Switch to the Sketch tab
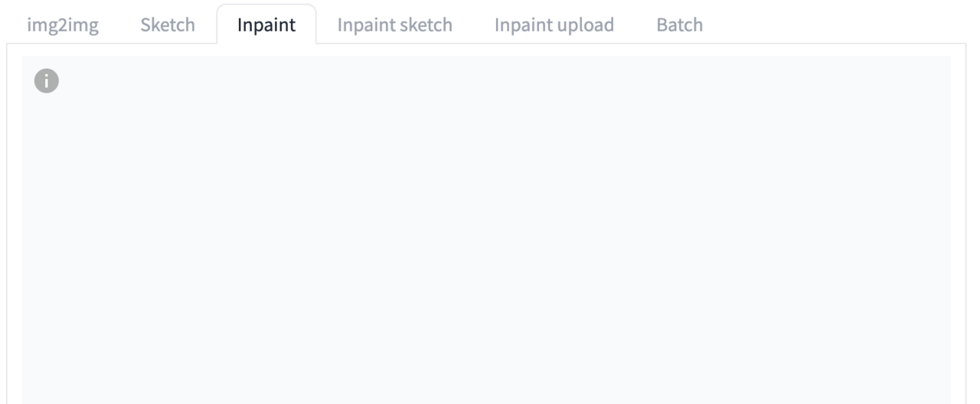Viewport: 980px width, 404px height. click(x=167, y=24)
